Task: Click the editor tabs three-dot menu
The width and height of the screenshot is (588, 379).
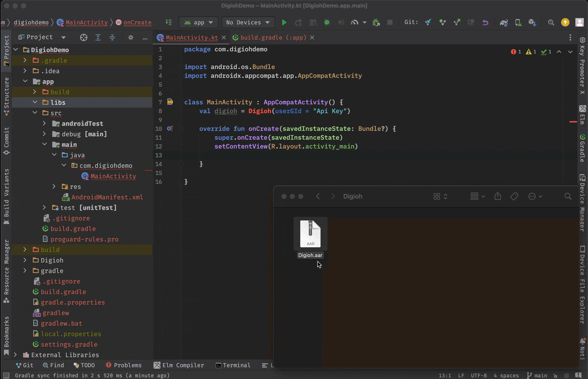Action: 570,37
